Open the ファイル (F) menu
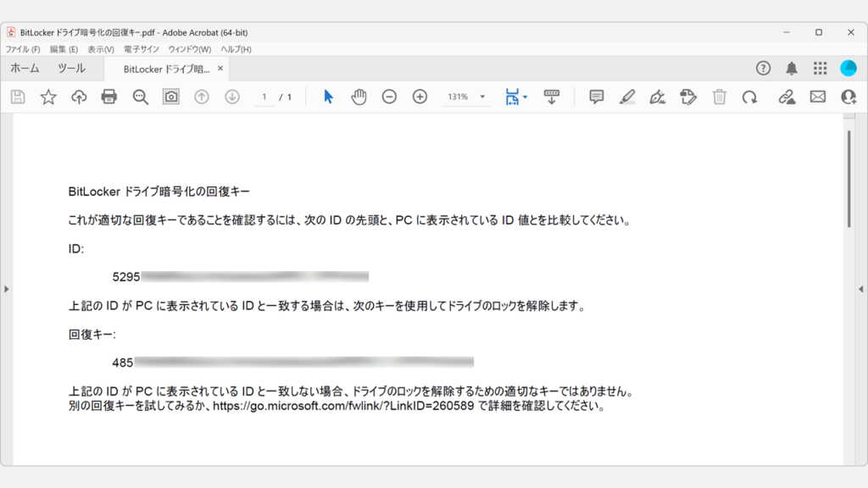Viewport: 868px width, 488px height. (23, 49)
